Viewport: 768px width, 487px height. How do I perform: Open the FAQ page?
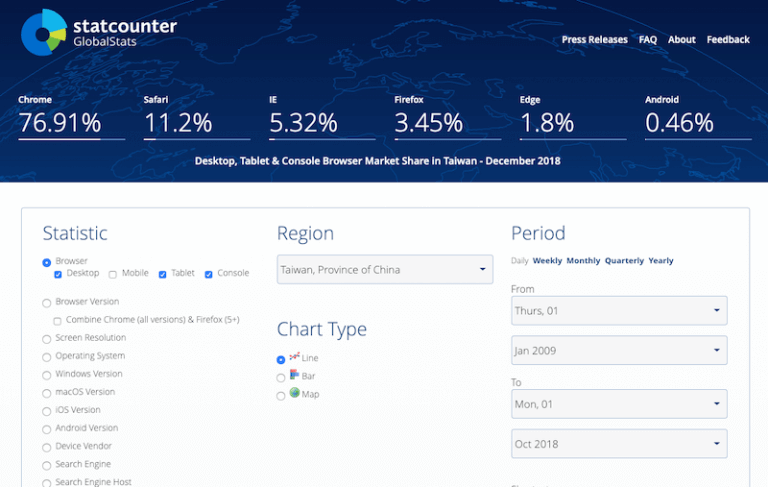(648, 40)
